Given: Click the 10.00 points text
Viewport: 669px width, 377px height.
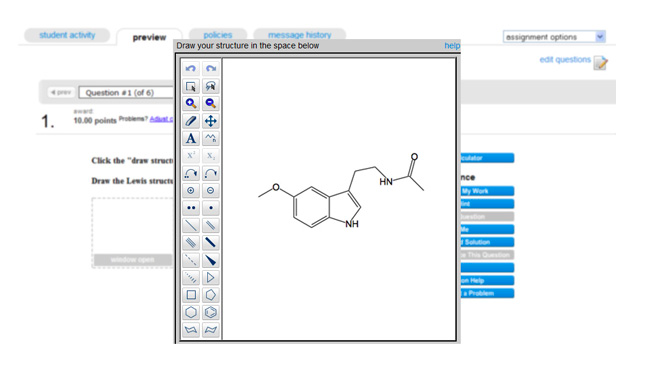Looking at the screenshot, I should (x=95, y=121).
